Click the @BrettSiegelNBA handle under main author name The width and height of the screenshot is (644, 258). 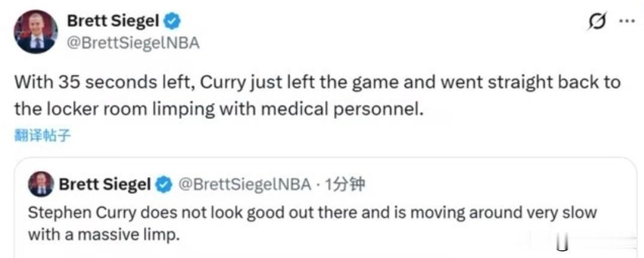pos(133,43)
